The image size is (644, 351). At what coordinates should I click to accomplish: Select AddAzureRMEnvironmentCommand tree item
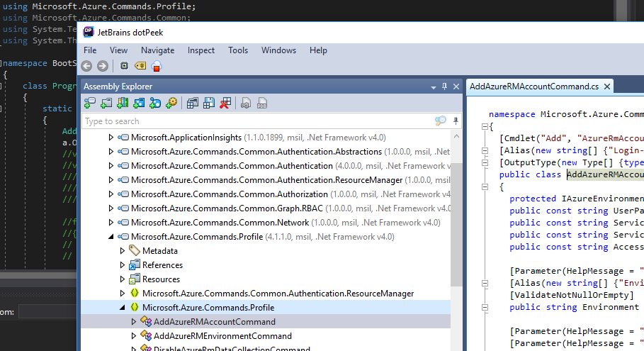pyautogui.click(x=222, y=336)
